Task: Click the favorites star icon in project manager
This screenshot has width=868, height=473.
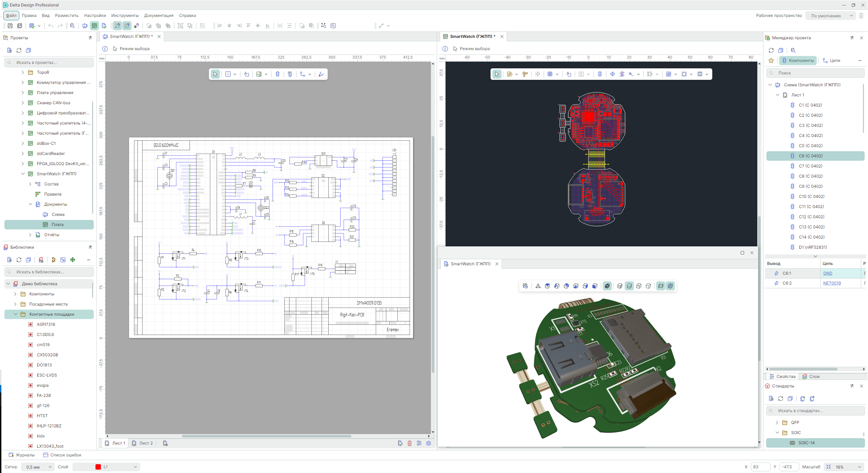Action: coord(771,61)
